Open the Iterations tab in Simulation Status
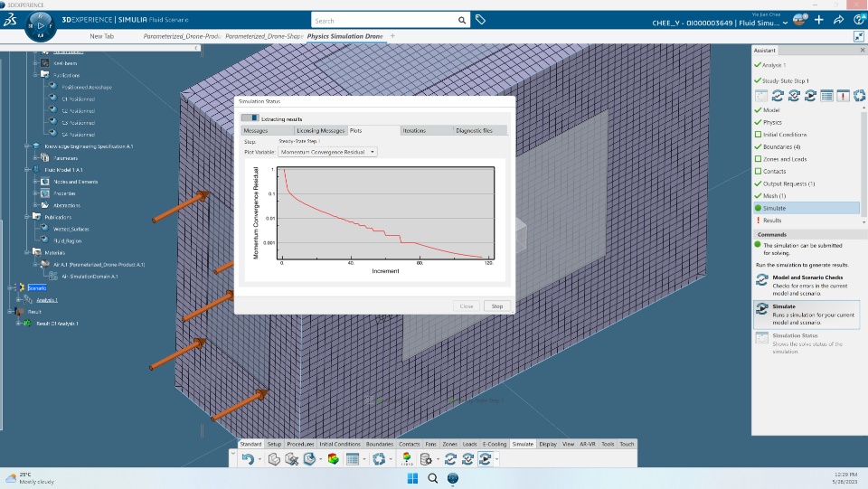 427,130
